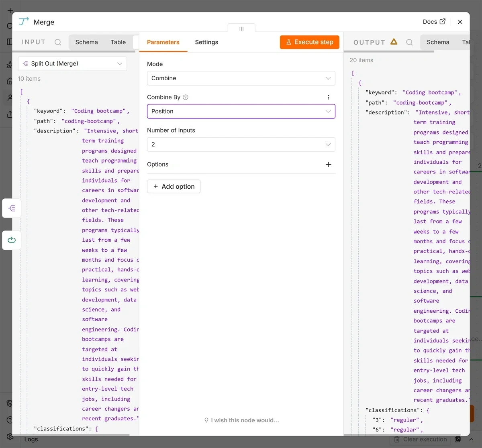482x448 pixels.
Task: Click the Add option button
Action: click(x=174, y=186)
